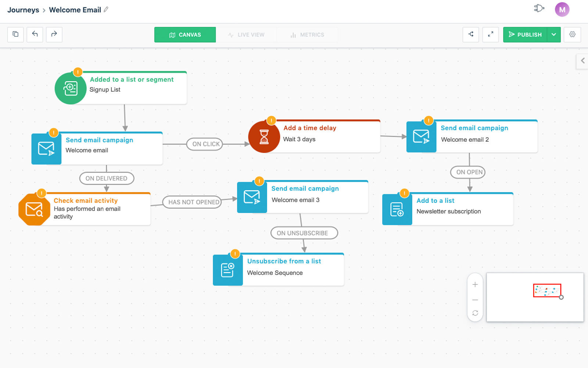
Task: Expand the Publish dropdown arrow
Action: tap(554, 35)
